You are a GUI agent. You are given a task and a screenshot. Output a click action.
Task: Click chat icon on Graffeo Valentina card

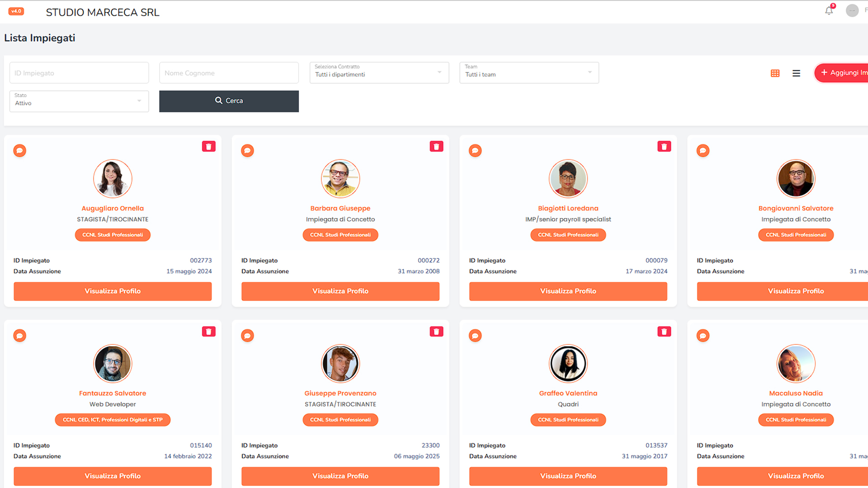pos(475,336)
